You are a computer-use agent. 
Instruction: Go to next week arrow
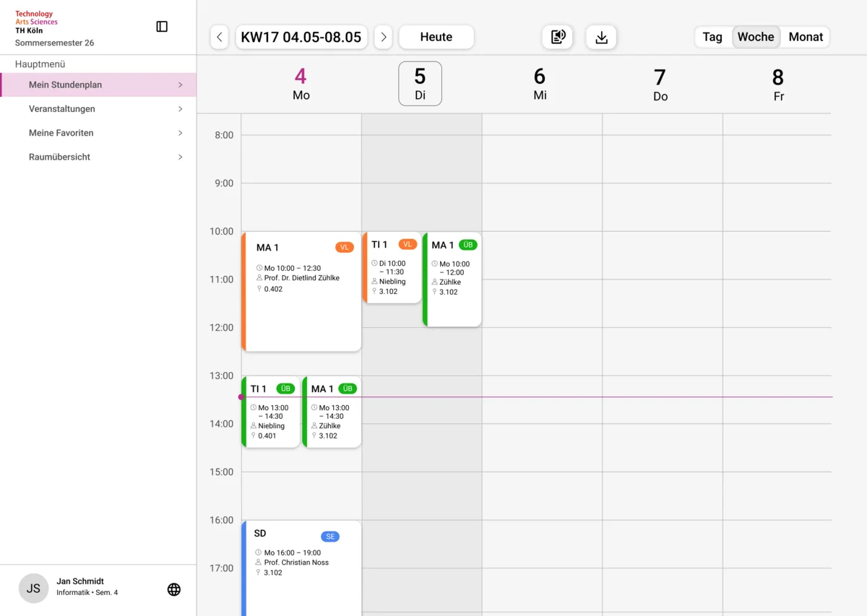click(383, 38)
